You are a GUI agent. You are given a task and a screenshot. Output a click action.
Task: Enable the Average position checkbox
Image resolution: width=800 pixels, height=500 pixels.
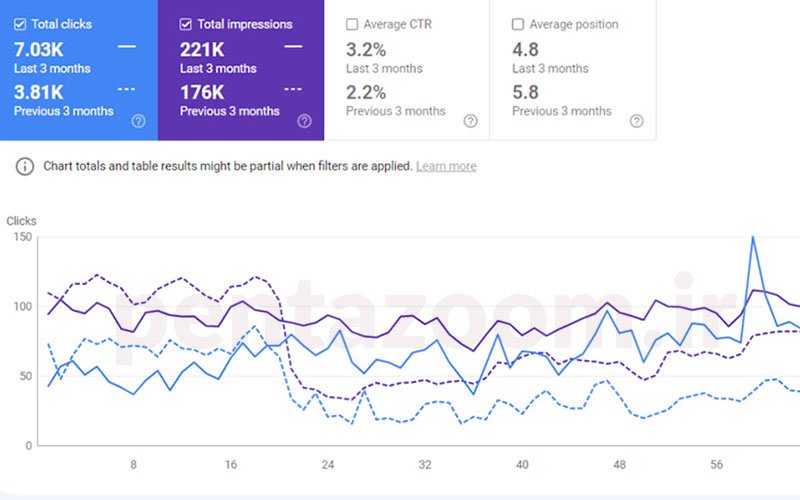click(518, 24)
